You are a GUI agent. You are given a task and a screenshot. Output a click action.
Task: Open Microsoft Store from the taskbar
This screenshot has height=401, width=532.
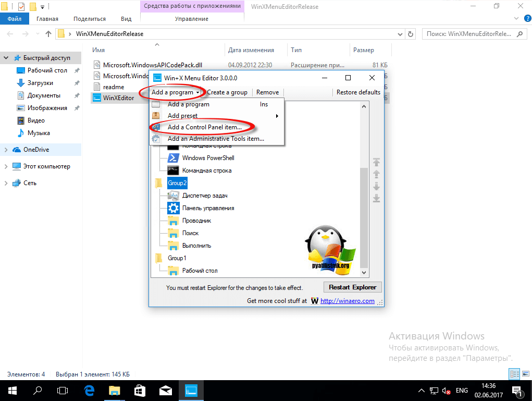[x=140, y=390]
